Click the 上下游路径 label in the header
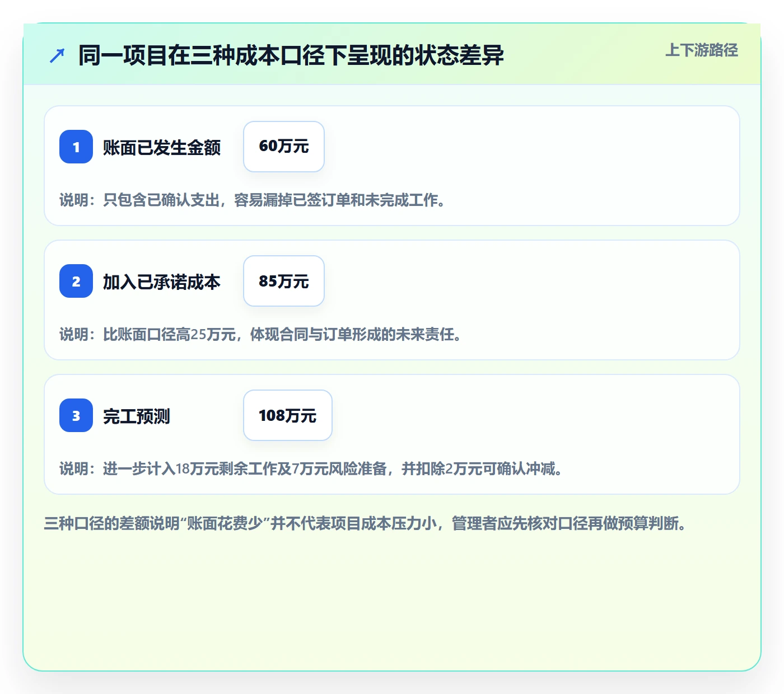Viewport: 784px width, 694px height. click(x=702, y=50)
